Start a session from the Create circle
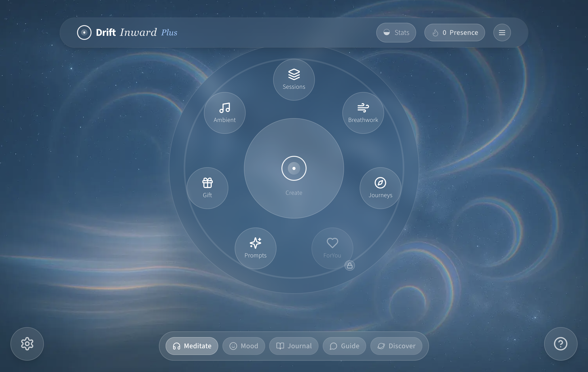Screen dimensions: 588x372 click(294, 168)
